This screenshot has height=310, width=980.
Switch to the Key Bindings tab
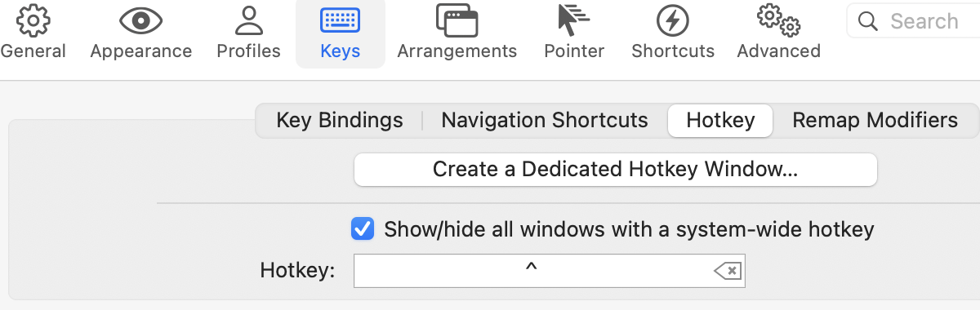pos(340,121)
